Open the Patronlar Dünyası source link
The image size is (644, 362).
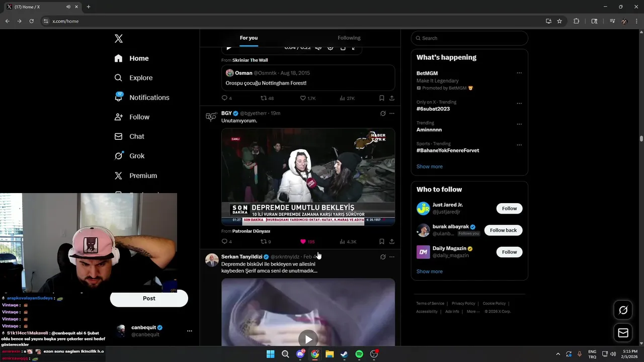(x=251, y=231)
